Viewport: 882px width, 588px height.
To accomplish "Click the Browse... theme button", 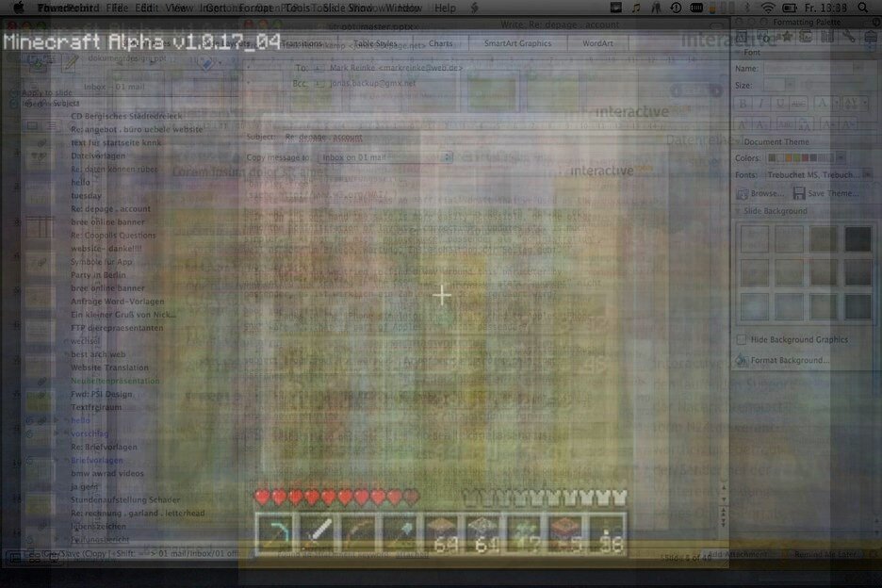I will (760, 193).
